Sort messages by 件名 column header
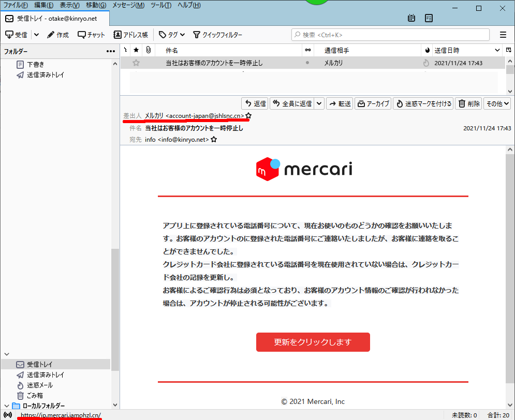This screenshot has width=515, height=420. [x=229, y=50]
